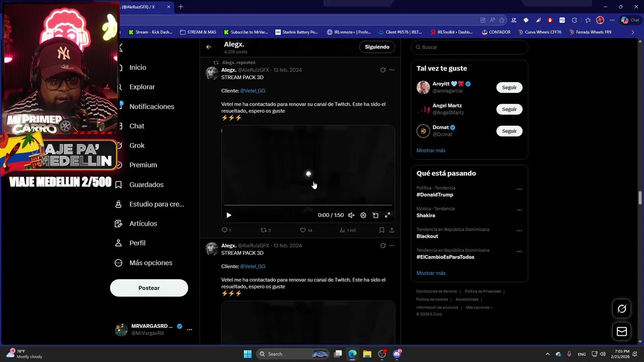Click the Guardados bookmark icon in sidebar

(119, 185)
